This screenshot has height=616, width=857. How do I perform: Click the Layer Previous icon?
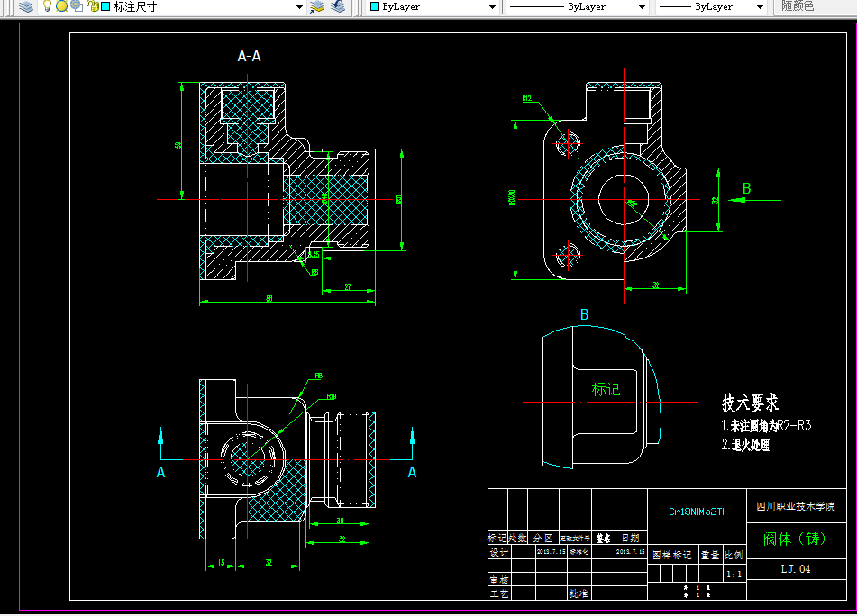tap(338, 6)
